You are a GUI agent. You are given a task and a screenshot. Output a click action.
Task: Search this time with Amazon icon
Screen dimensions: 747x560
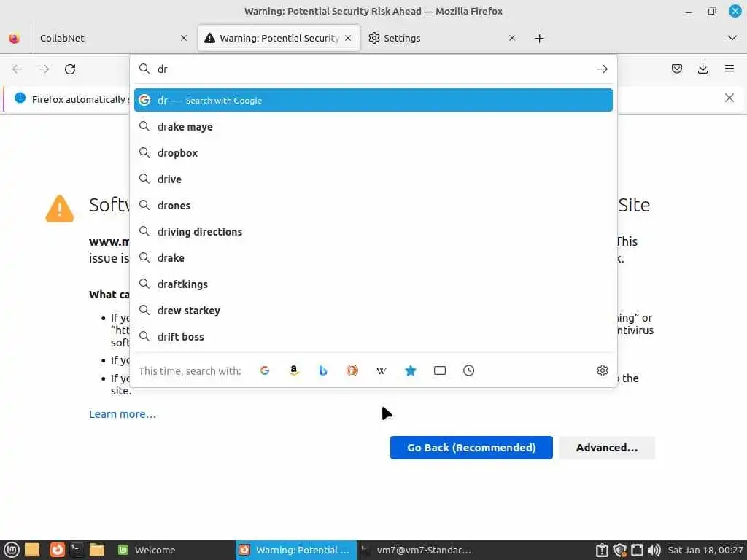pyautogui.click(x=294, y=370)
